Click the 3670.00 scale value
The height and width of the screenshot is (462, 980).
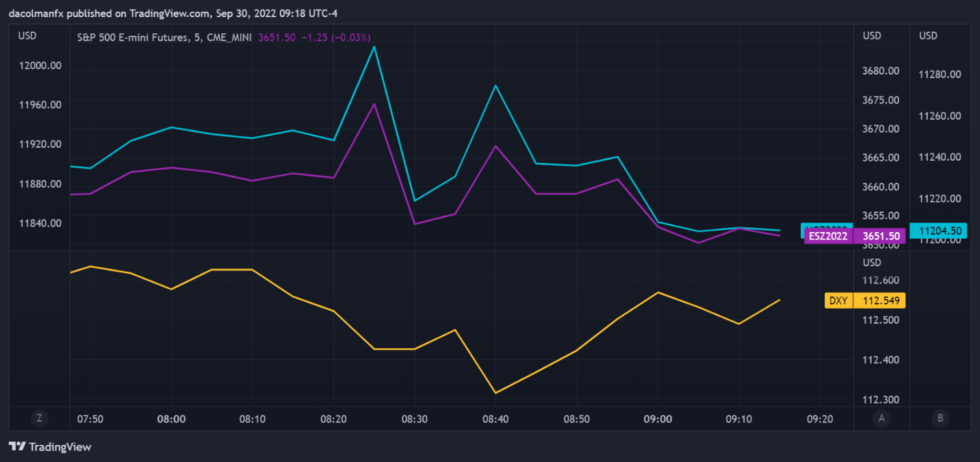(x=881, y=129)
